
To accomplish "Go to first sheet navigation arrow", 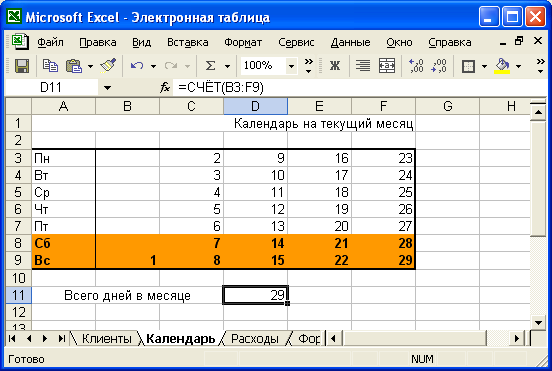I will tap(12, 339).
